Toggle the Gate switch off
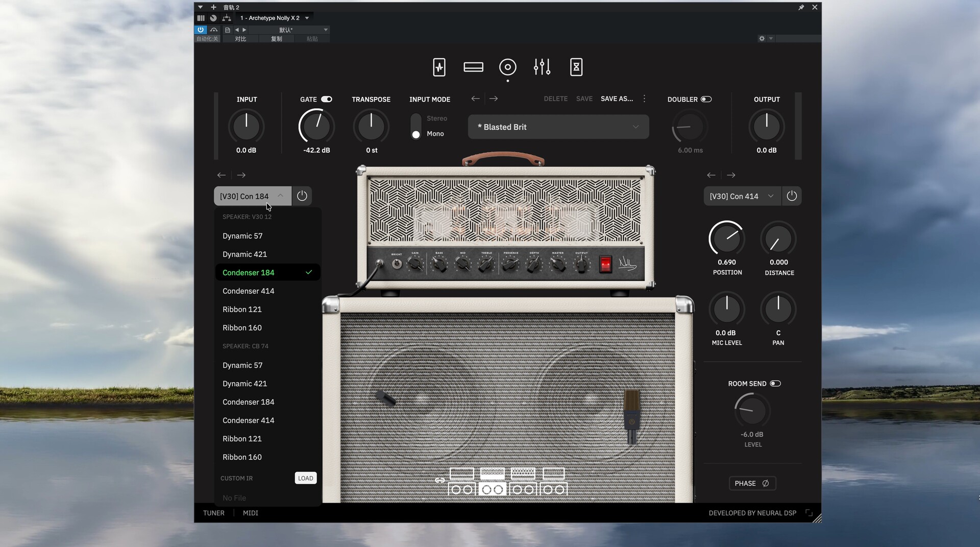 click(x=327, y=99)
